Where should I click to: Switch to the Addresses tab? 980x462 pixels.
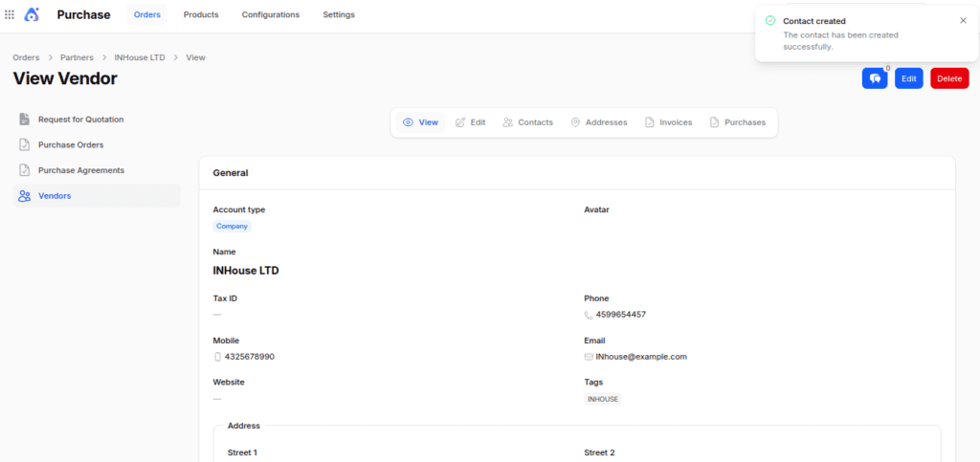click(x=599, y=122)
